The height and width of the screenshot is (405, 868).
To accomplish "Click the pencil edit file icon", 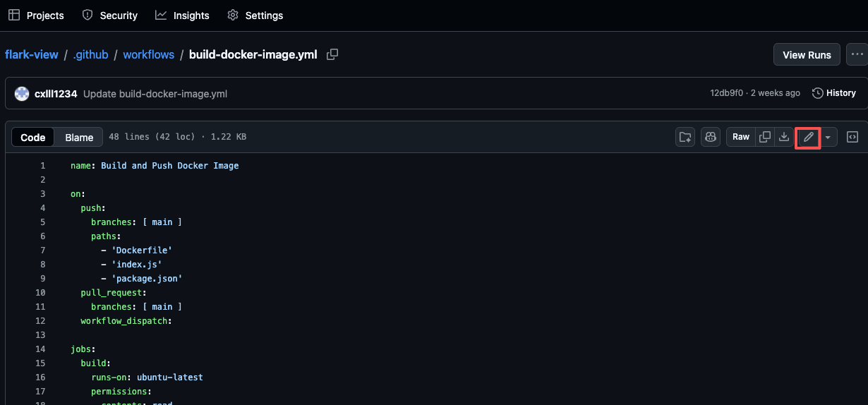I will tap(808, 138).
